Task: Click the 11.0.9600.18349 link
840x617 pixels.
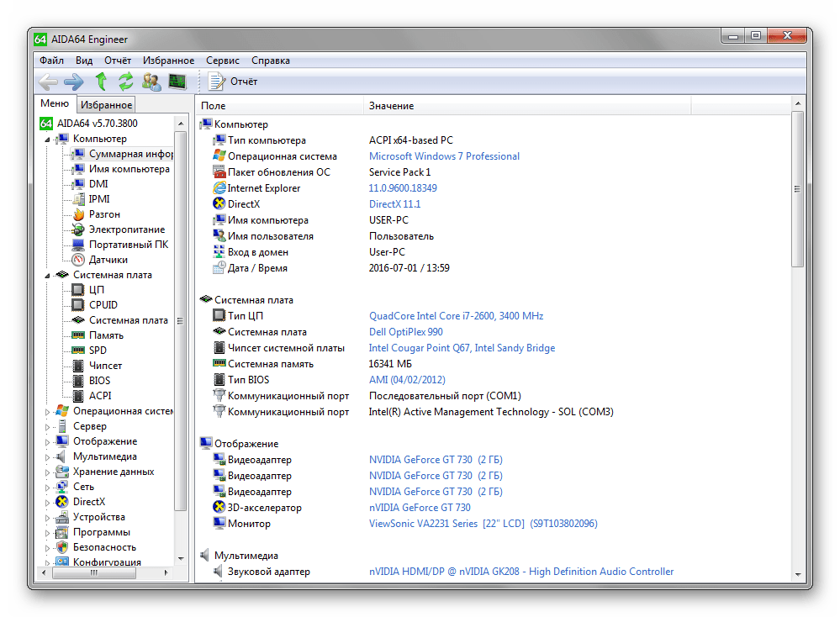Action: pyautogui.click(x=403, y=188)
